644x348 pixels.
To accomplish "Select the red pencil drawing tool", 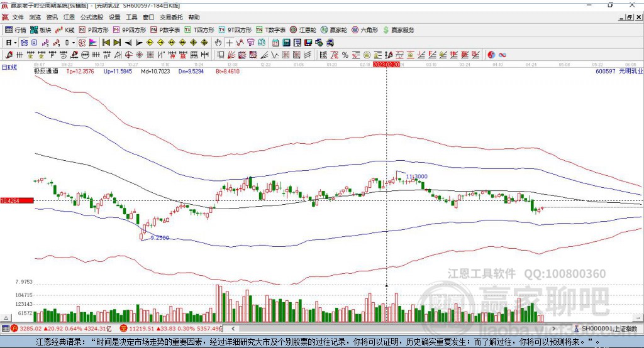I will tap(9, 55).
